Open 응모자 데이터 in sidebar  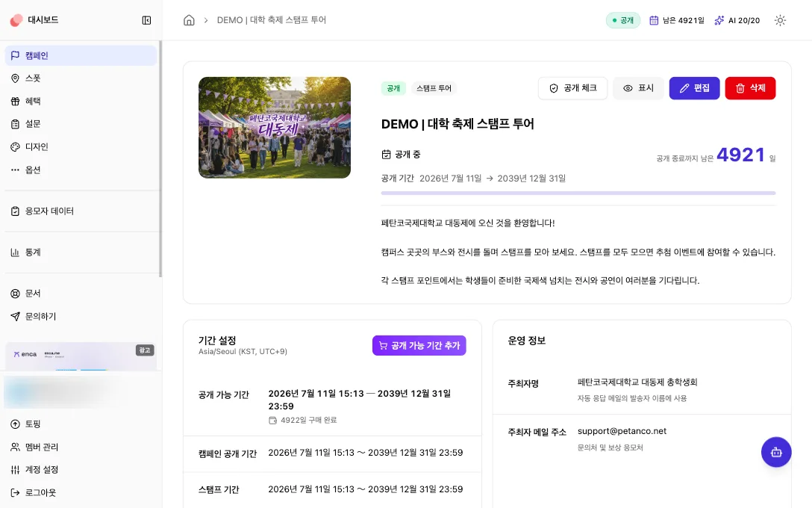click(x=81, y=211)
